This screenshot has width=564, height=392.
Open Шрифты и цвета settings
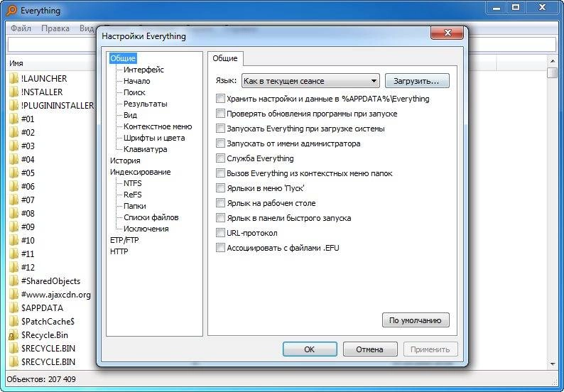pyautogui.click(x=154, y=138)
